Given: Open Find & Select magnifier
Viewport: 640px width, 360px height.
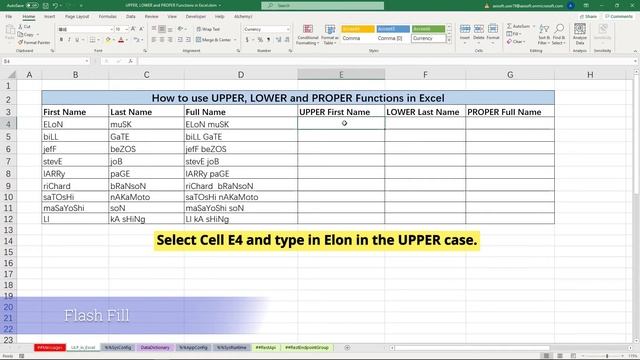Looking at the screenshot, I should point(559,34).
